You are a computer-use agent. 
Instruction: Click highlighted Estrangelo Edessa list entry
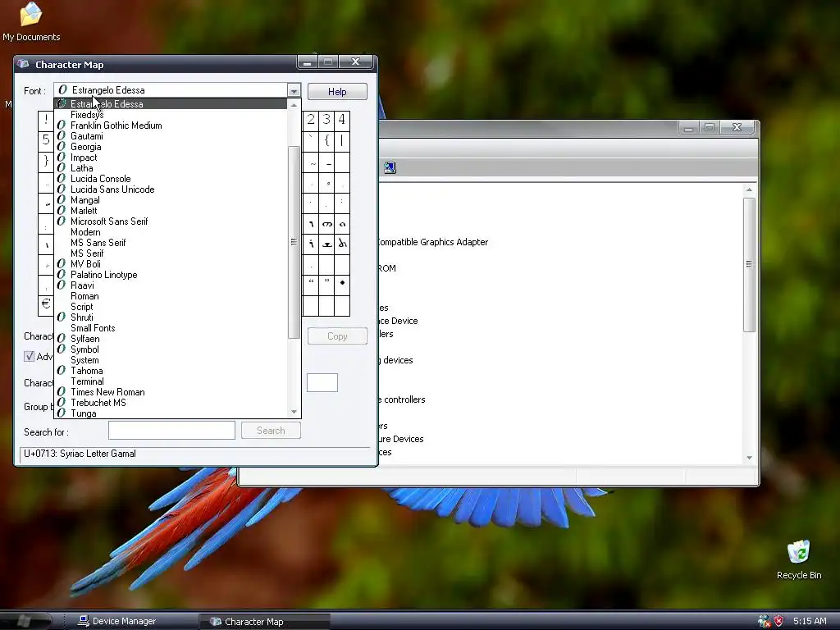tap(171, 104)
